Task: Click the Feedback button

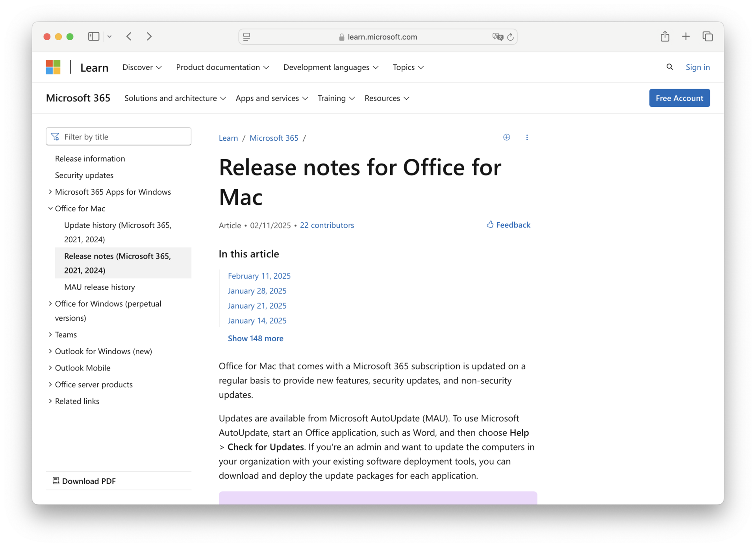Action: (x=508, y=225)
